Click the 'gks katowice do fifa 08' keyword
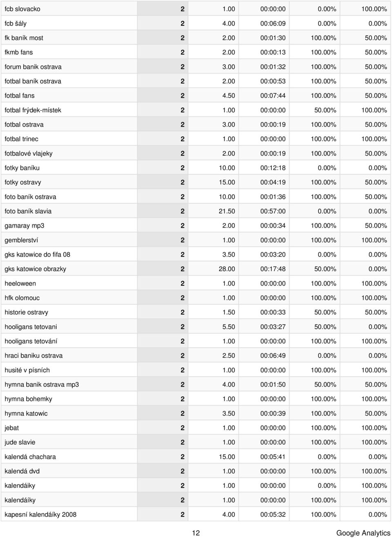Image resolution: width=392 pixels, height=538 pixels. coord(38,255)
